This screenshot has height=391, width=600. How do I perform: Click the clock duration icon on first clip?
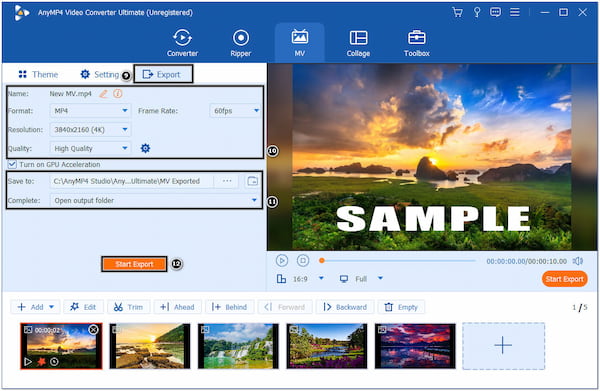coord(54,361)
